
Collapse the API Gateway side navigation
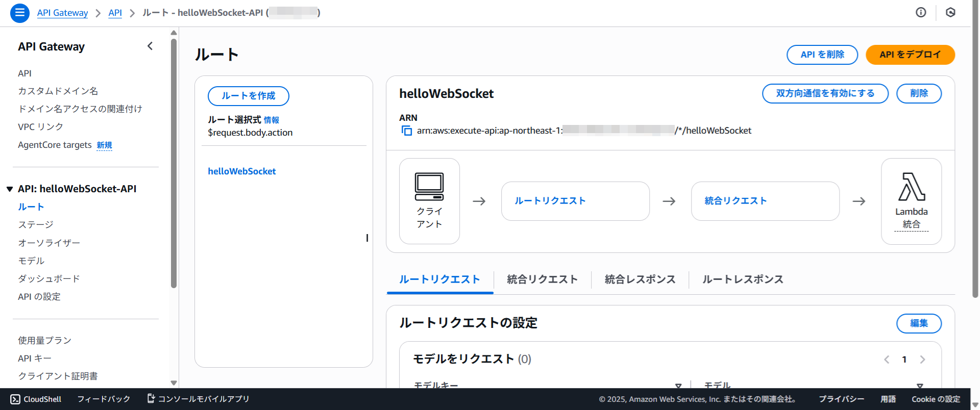[x=150, y=46]
